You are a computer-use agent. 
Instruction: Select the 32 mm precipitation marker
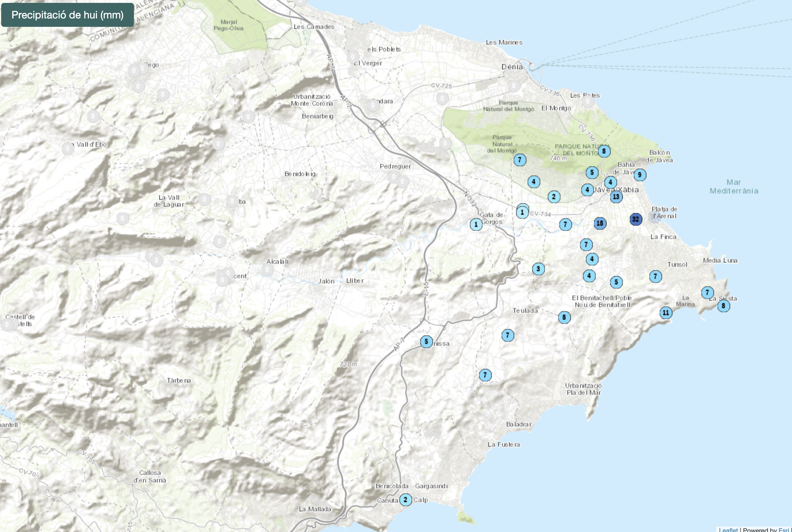click(x=636, y=219)
